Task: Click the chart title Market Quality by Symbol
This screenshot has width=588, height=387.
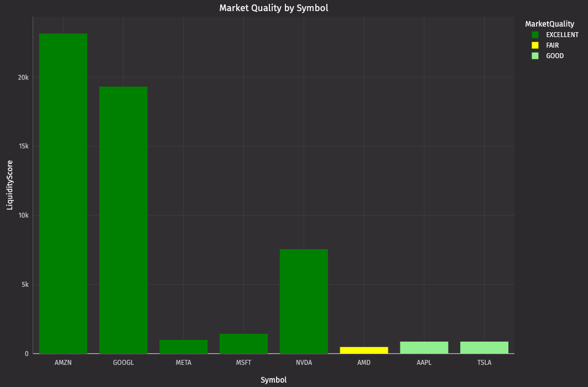Action: (x=274, y=8)
